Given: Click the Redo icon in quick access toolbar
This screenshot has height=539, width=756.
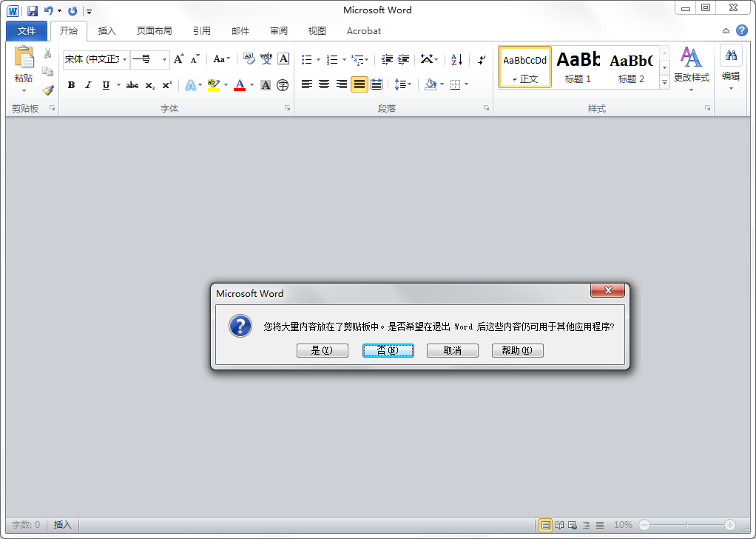Looking at the screenshot, I should click(72, 10).
